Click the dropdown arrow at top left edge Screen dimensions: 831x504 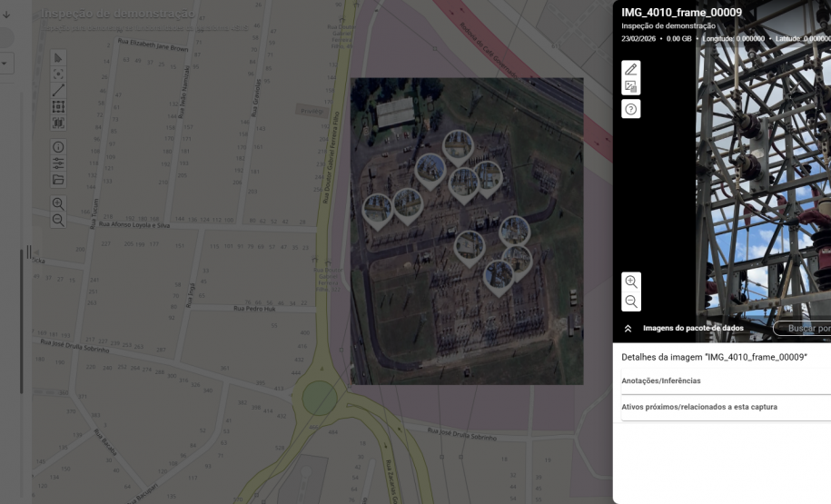pos(3,64)
